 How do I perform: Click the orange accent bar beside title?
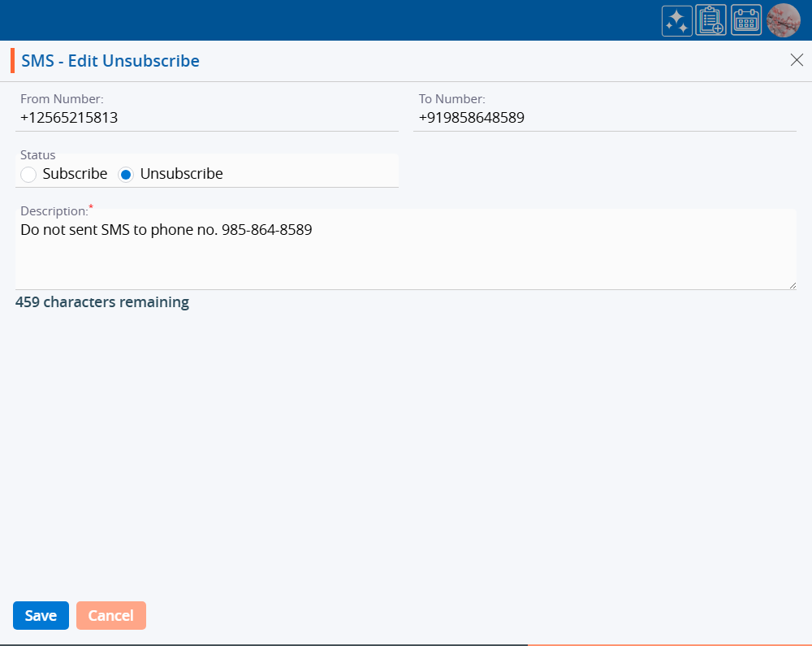[x=12, y=61]
